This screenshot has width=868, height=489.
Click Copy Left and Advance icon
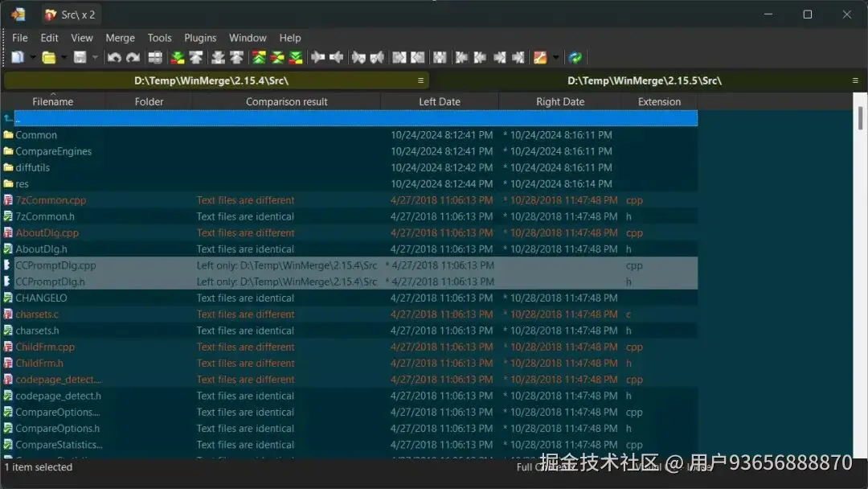coord(377,57)
